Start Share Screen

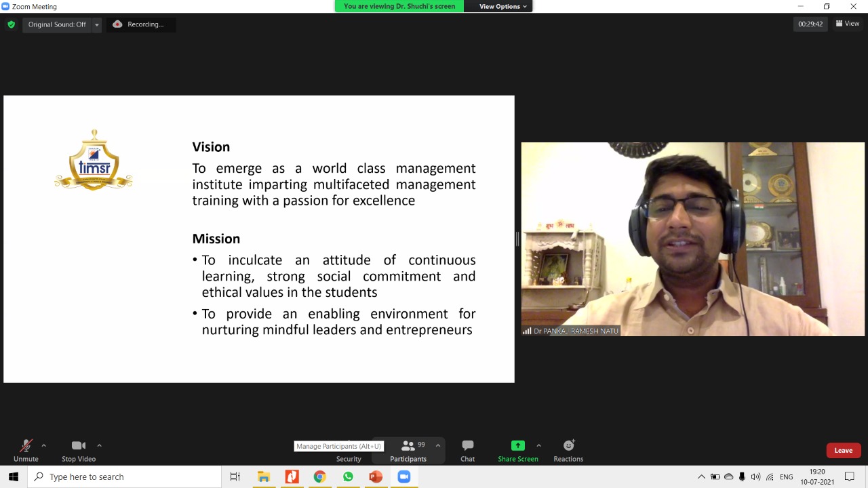tap(518, 451)
